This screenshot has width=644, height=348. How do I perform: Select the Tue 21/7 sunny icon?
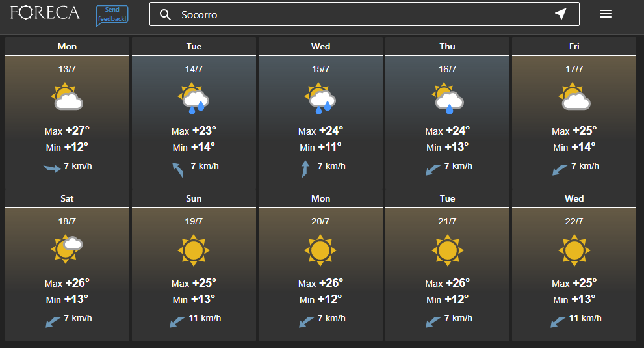coord(447,250)
